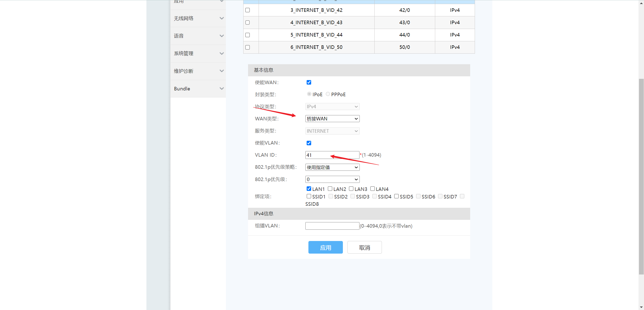Select row checkbox for 3_INTERNET_B_VID_42
Viewport: 644px width, 310px height.
pyautogui.click(x=248, y=10)
